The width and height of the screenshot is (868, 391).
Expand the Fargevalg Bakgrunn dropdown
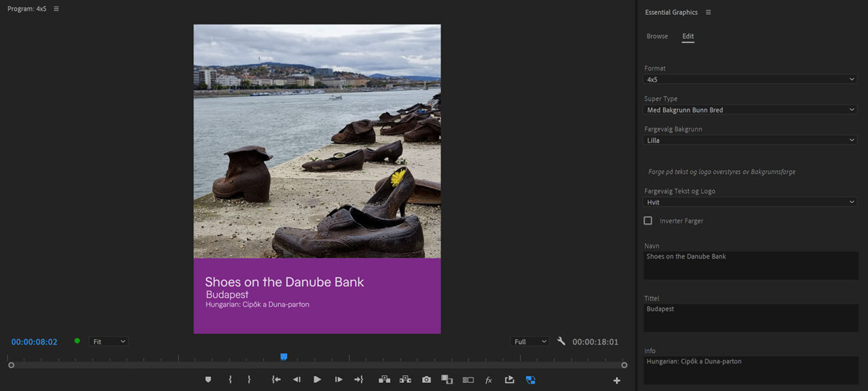click(x=750, y=140)
